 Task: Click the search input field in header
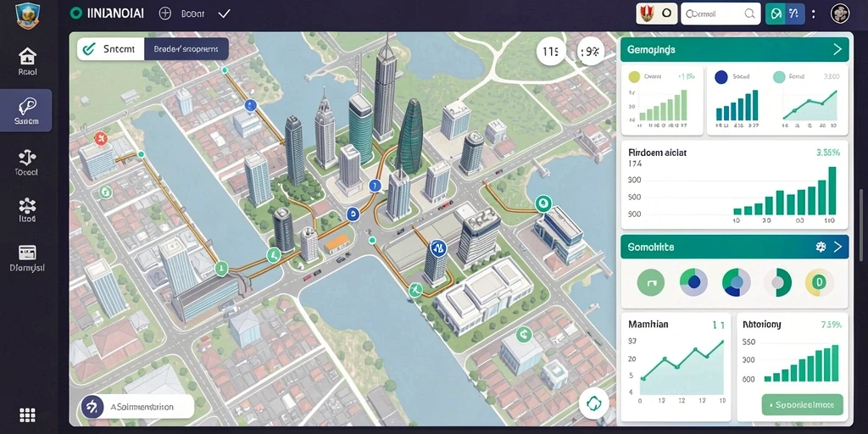click(x=721, y=14)
